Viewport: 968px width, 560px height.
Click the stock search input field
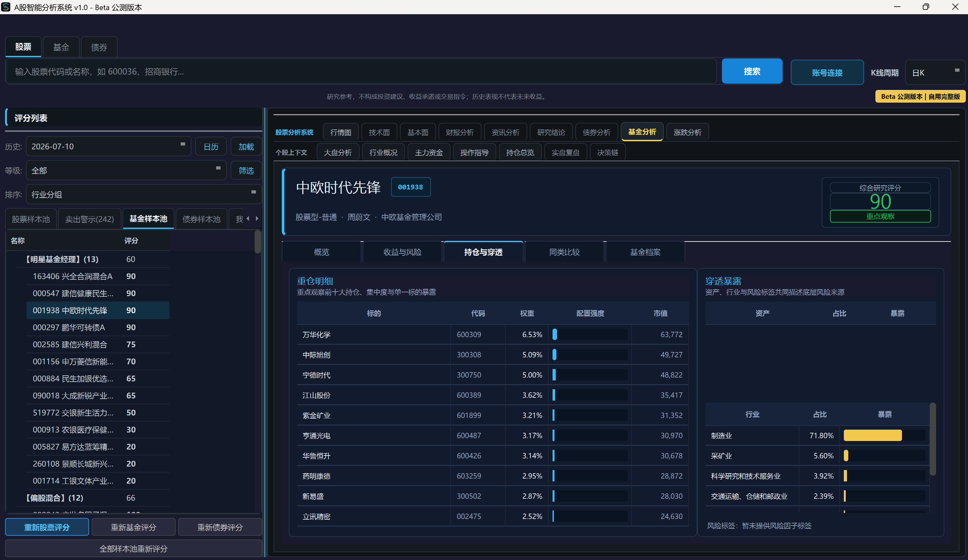(361, 71)
